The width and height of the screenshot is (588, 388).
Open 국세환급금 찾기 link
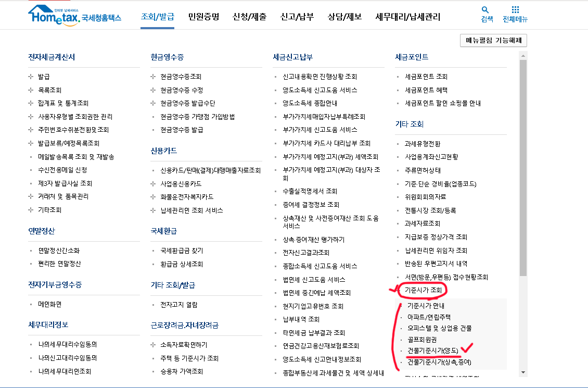pos(182,251)
